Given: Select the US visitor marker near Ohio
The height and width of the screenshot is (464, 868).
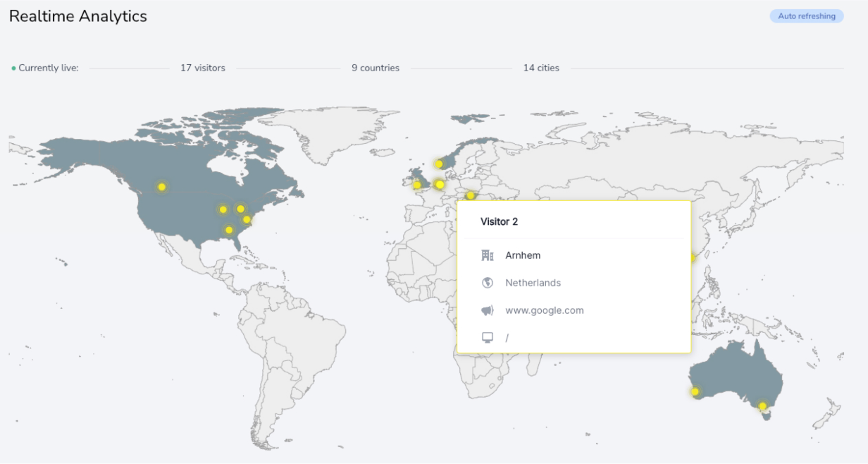Looking at the screenshot, I should coord(240,209).
